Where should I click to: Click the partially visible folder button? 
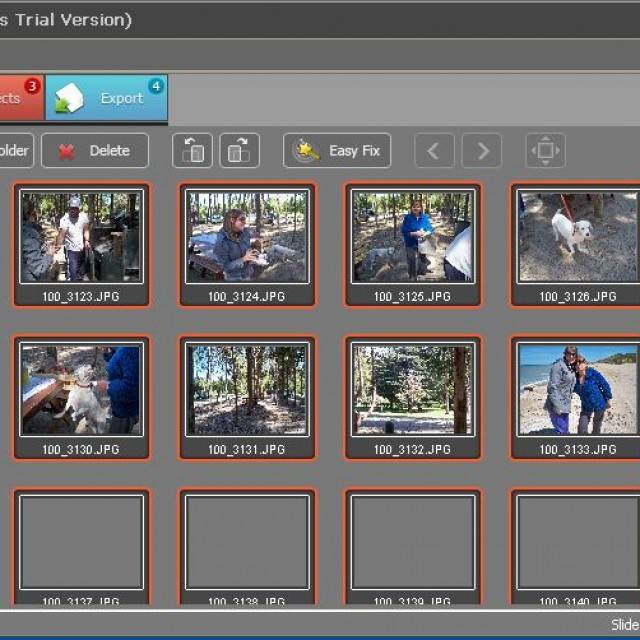(x=15, y=151)
